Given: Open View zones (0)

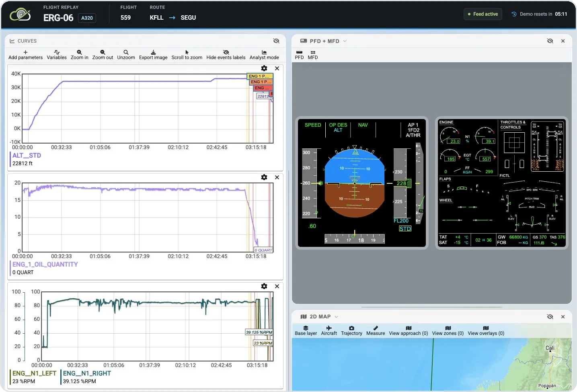Looking at the screenshot, I should (448, 331).
